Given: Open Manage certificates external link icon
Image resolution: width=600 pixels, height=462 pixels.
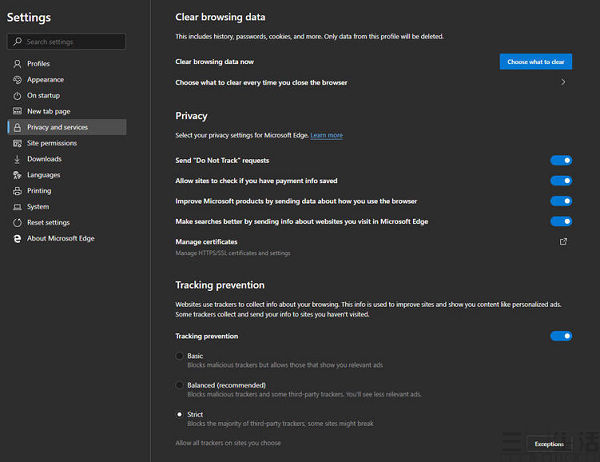Looking at the screenshot, I should tap(563, 242).
